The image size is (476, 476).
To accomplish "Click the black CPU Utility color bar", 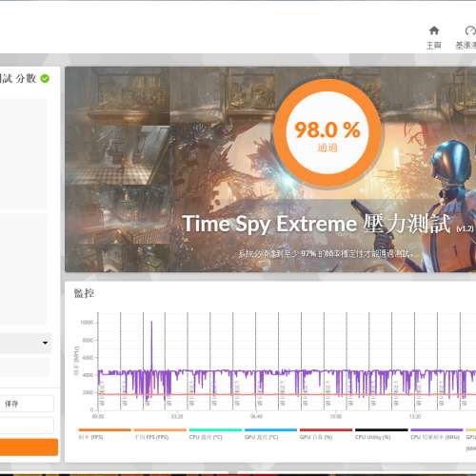I will click(382, 430).
